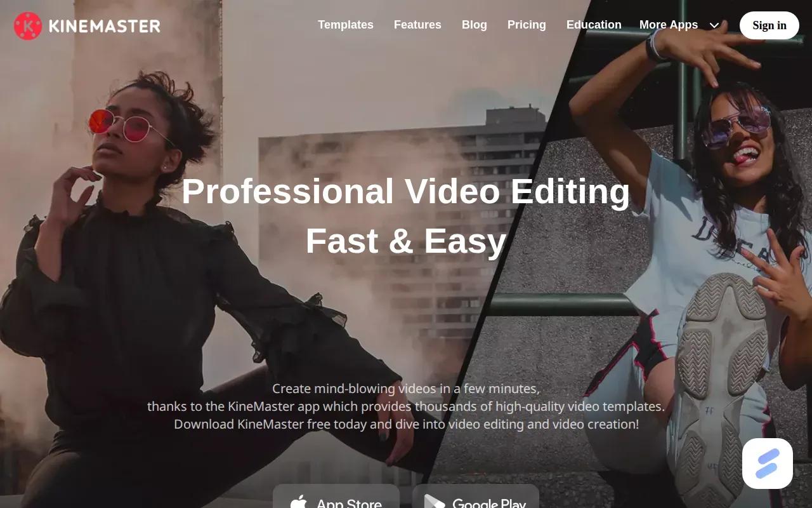Download from the App Store button

click(336, 496)
